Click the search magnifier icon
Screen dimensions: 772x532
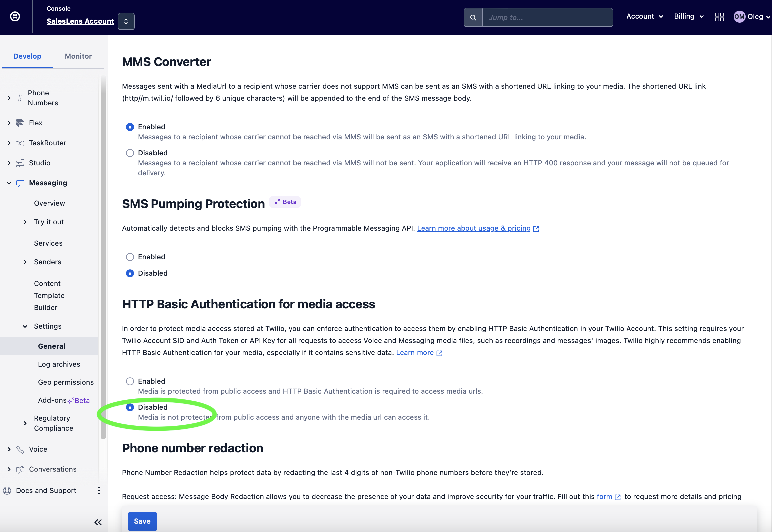(473, 18)
